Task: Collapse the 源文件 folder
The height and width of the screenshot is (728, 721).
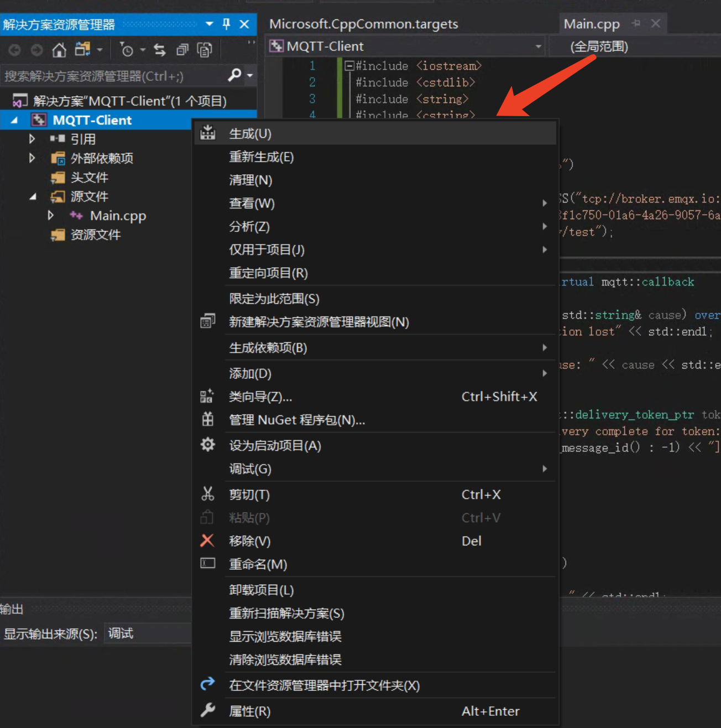Action: pyautogui.click(x=33, y=196)
